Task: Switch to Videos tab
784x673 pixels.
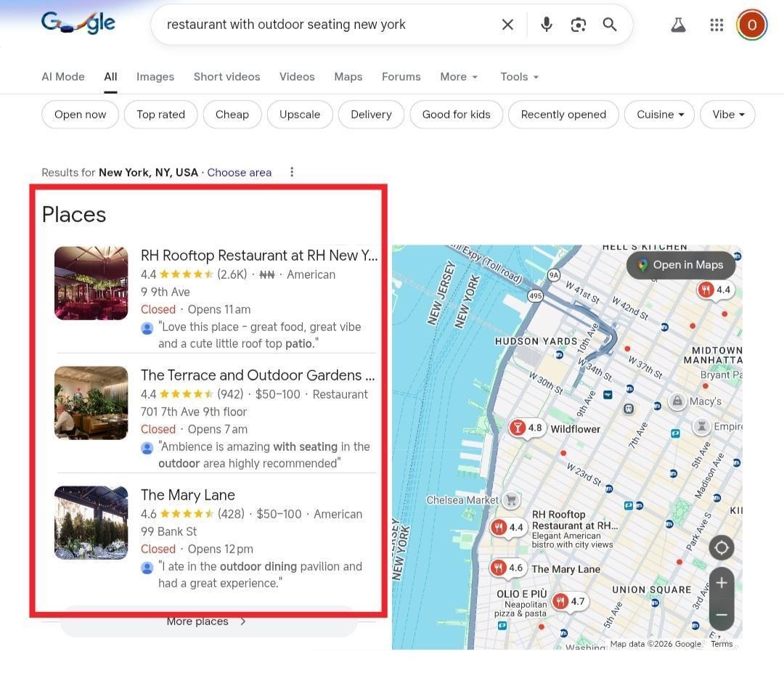Action: pyautogui.click(x=297, y=76)
